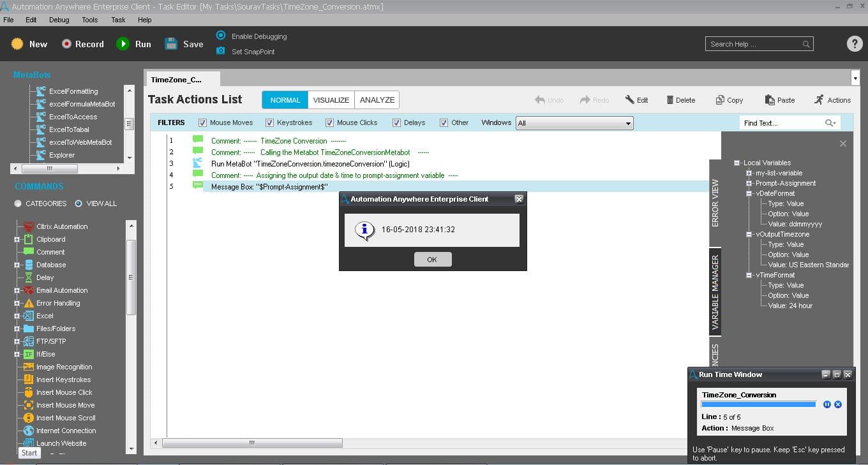Viewport: 868px width, 465px height.
Task: Click the search magnifier in Search Help
Action: pos(806,44)
